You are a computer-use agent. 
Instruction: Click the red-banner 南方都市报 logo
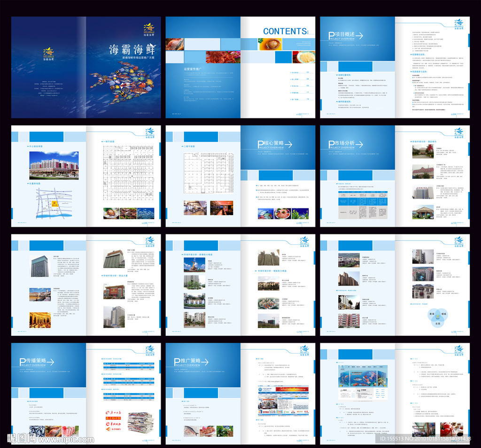click(x=114, y=418)
